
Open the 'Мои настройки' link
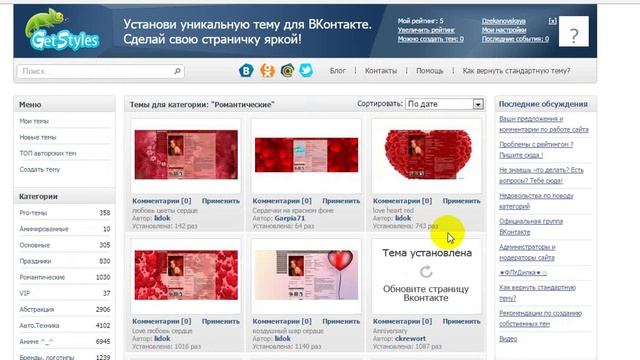(504, 30)
